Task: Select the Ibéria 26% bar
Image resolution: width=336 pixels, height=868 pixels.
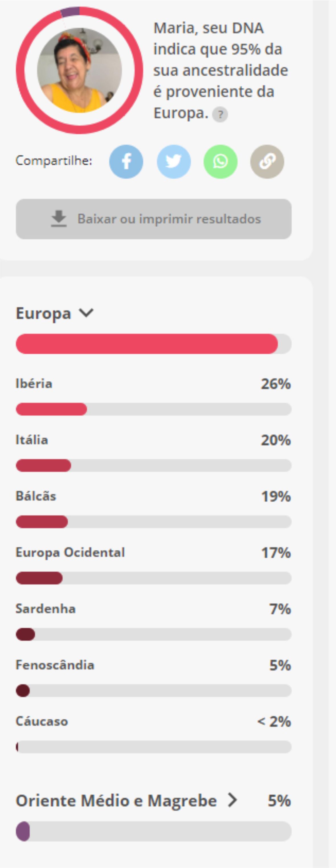Action: coord(154,409)
